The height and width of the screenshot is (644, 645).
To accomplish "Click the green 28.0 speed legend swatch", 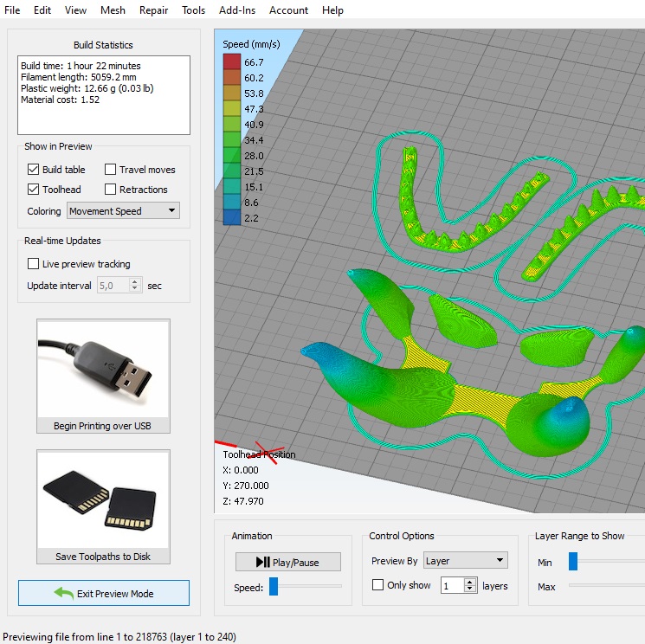I will [232, 156].
